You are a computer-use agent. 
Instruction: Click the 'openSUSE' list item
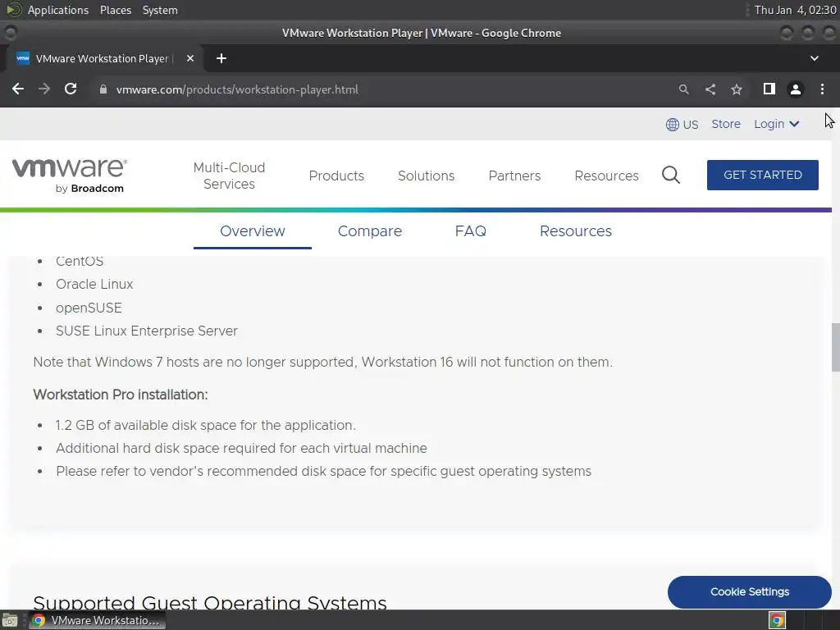click(x=89, y=308)
